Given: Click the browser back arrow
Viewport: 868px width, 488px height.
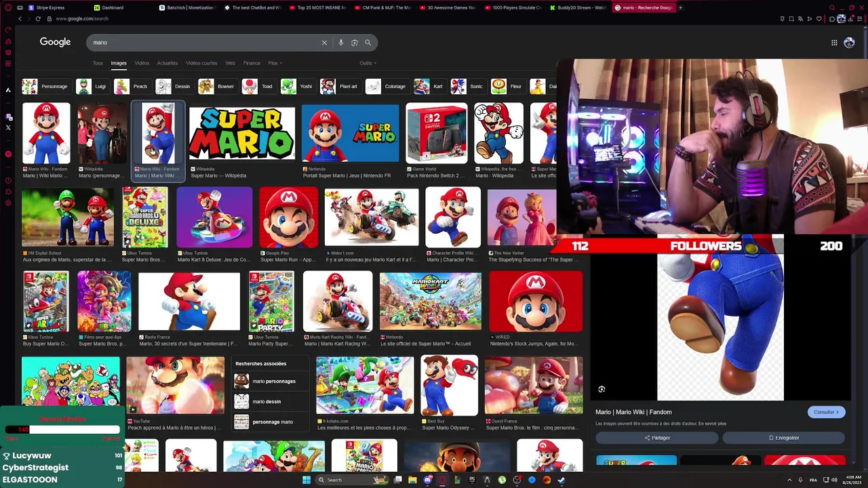Looking at the screenshot, I should coord(20,19).
